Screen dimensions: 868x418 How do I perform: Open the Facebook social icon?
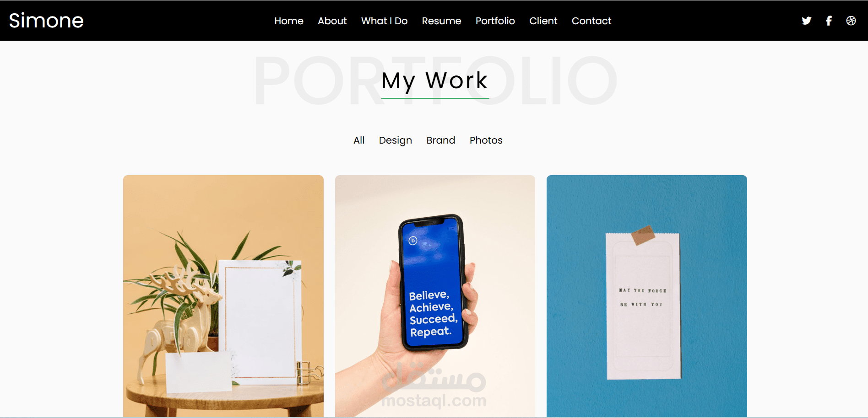pyautogui.click(x=829, y=21)
